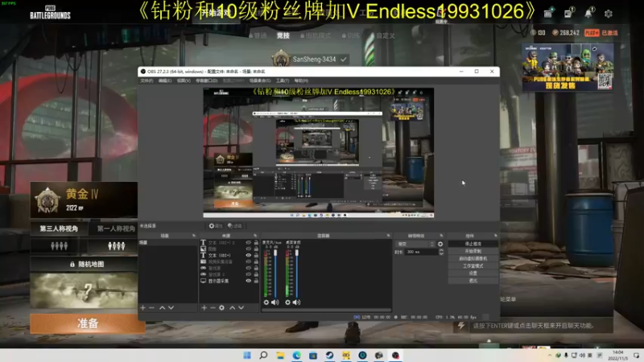Open the 停靠窗口(D) menu in OBS
644x362 pixels.
point(207,81)
